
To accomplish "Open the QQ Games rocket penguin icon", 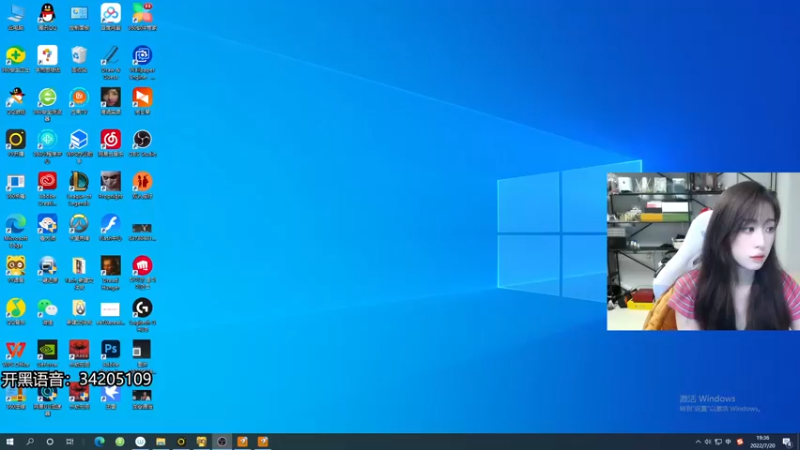I will pos(16,101).
